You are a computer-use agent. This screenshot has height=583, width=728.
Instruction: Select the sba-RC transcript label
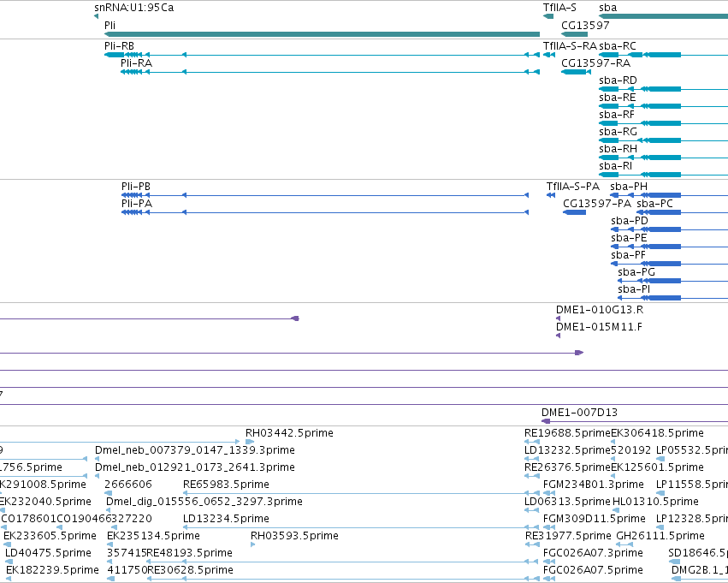pos(618,46)
